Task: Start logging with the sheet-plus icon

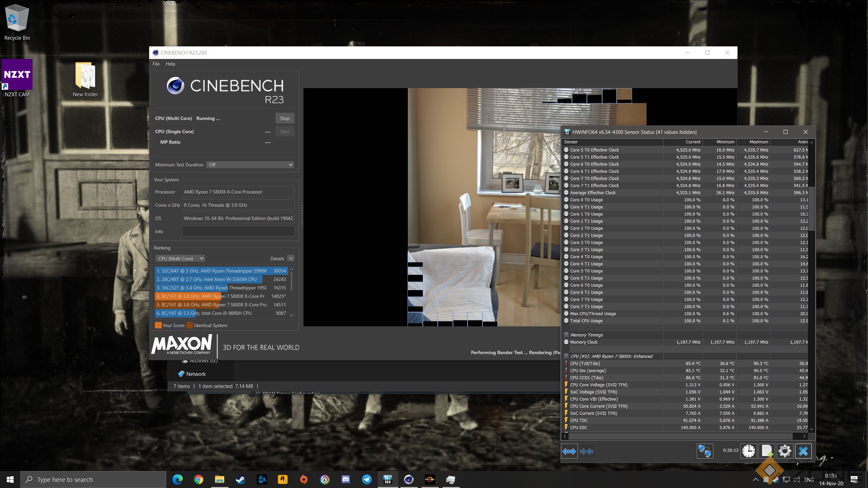Action: click(767, 451)
